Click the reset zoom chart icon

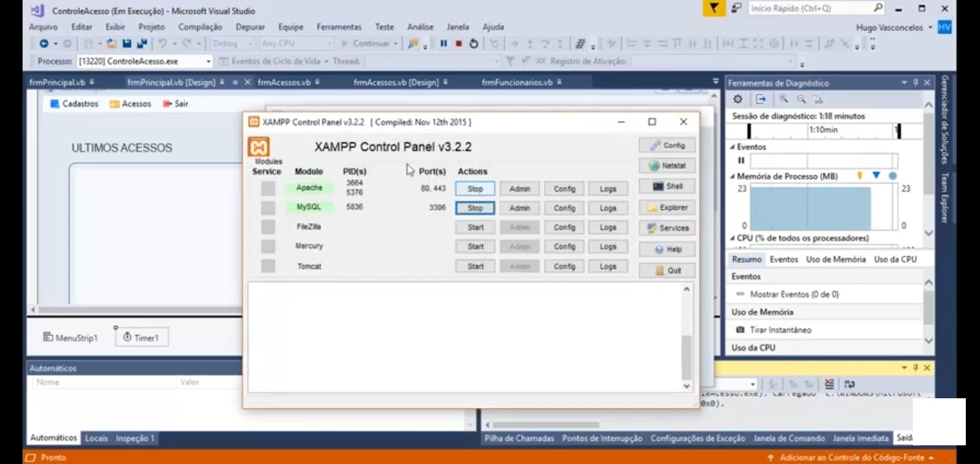(x=818, y=99)
